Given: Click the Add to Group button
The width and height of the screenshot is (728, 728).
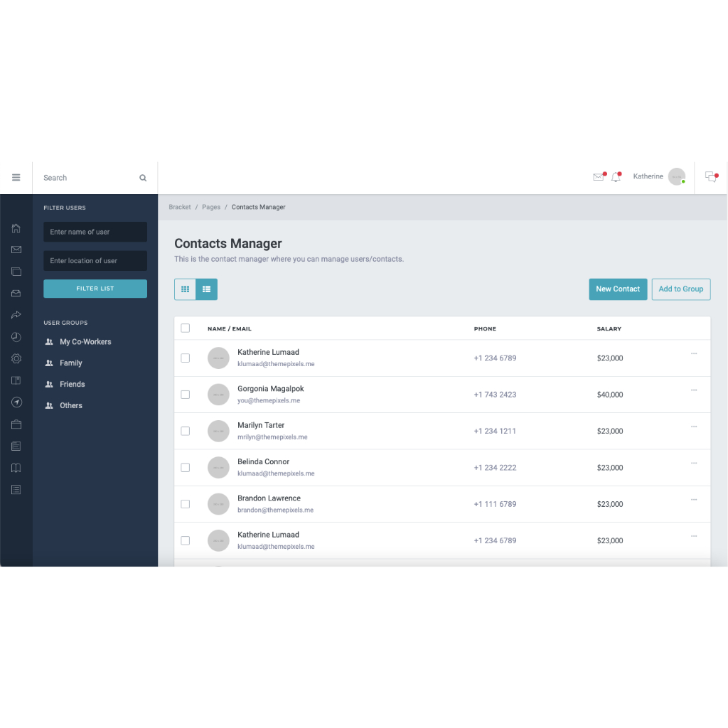Looking at the screenshot, I should 681,289.
